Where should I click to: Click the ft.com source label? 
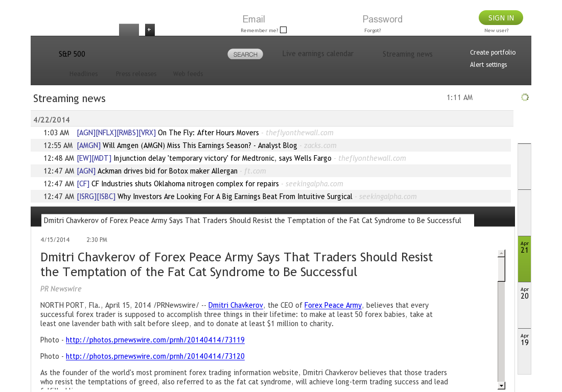(255, 171)
